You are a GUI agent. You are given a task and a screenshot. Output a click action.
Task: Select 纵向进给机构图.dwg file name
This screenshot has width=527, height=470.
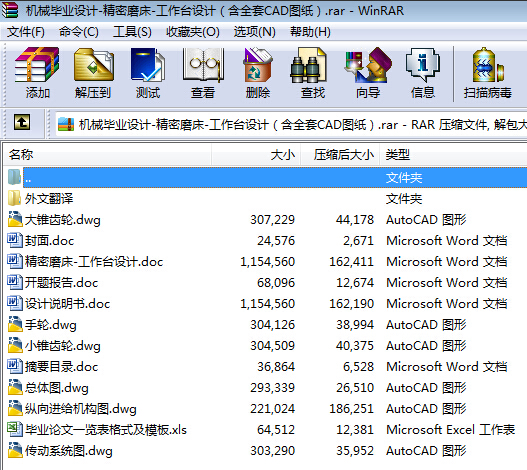pyautogui.click(x=81, y=408)
